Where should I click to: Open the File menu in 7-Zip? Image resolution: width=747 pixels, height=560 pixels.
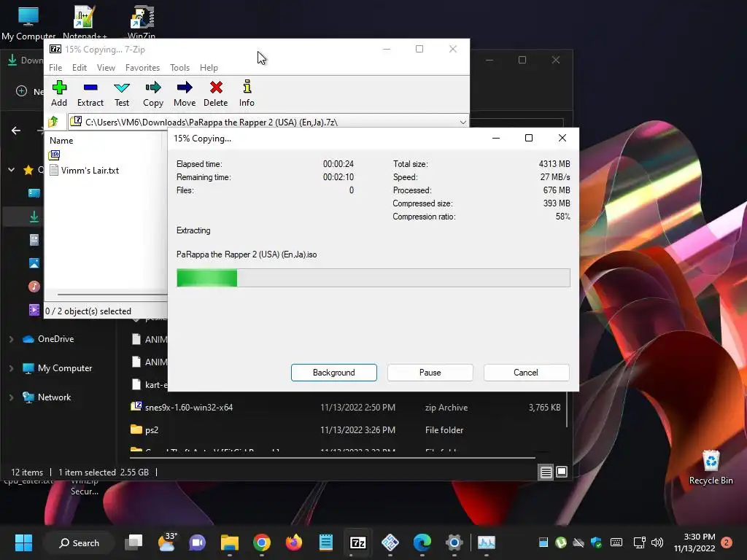(x=55, y=68)
